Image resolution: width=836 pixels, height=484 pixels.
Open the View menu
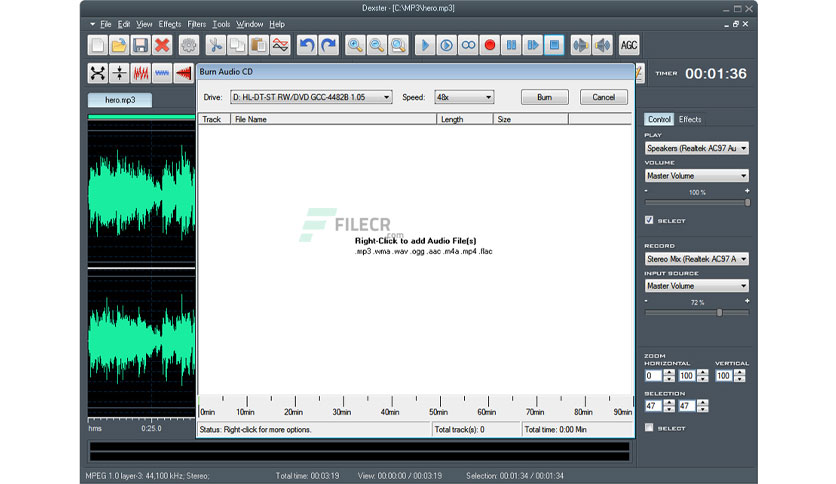[144, 24]
